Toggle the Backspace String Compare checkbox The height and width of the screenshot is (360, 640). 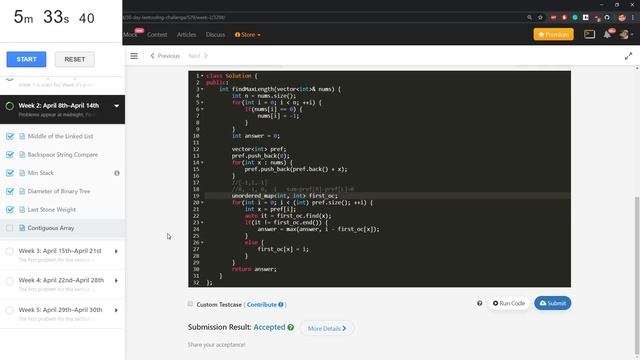pyautogui.click(x=10, y=155)
